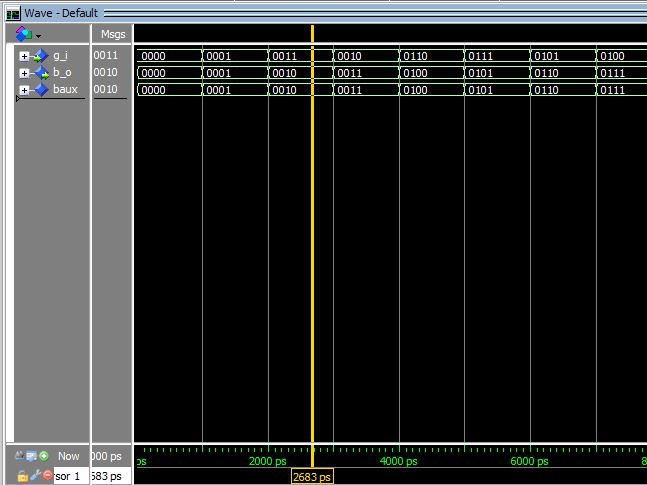Image resolution: width=647 pixels, height=485 pixels.
Task: Select the g_i input signal icon
Action: (40, 56)
